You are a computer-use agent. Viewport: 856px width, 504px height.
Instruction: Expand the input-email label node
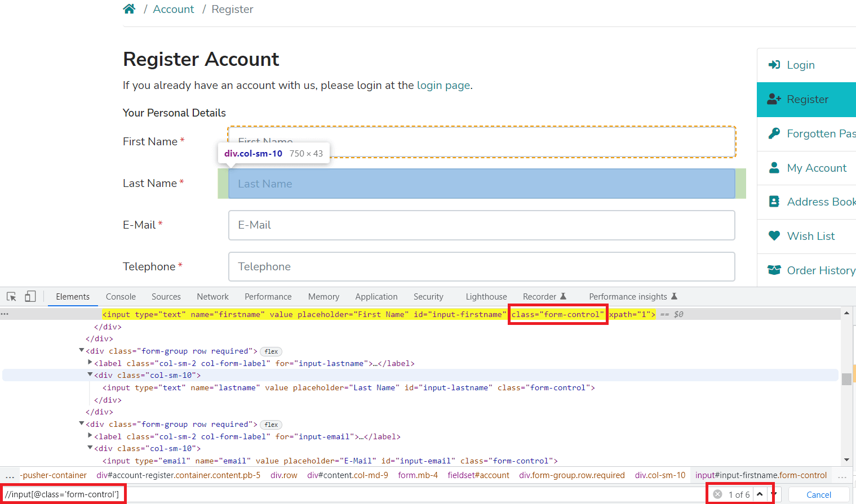click(x=90, y=436)
